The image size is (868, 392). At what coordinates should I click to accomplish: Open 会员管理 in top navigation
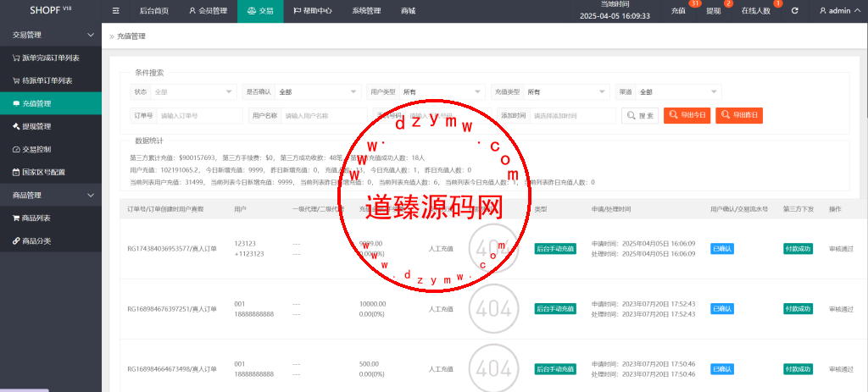(208, 10)
